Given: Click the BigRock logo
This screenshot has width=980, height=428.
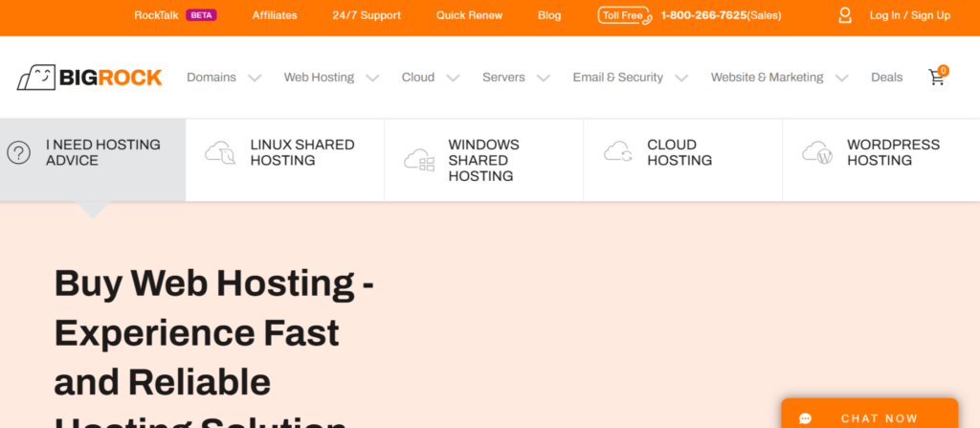Looking at the screenshot, I should point(89,78).
